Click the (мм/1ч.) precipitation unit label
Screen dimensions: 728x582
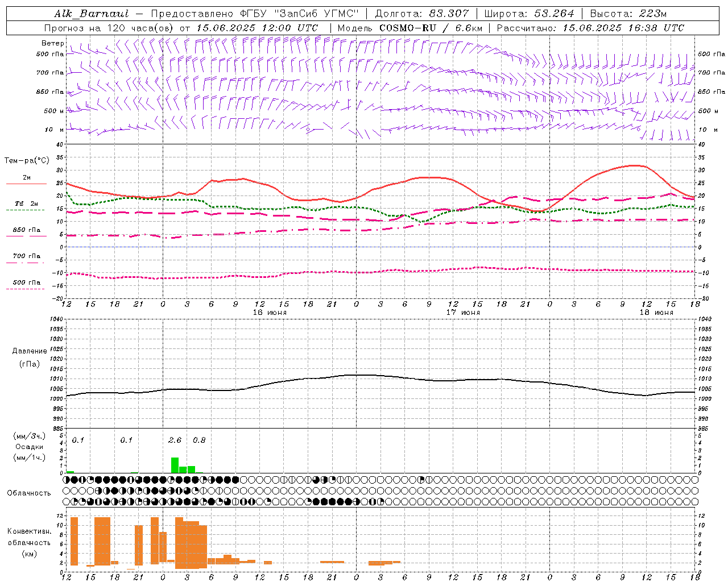coord(30,458)
